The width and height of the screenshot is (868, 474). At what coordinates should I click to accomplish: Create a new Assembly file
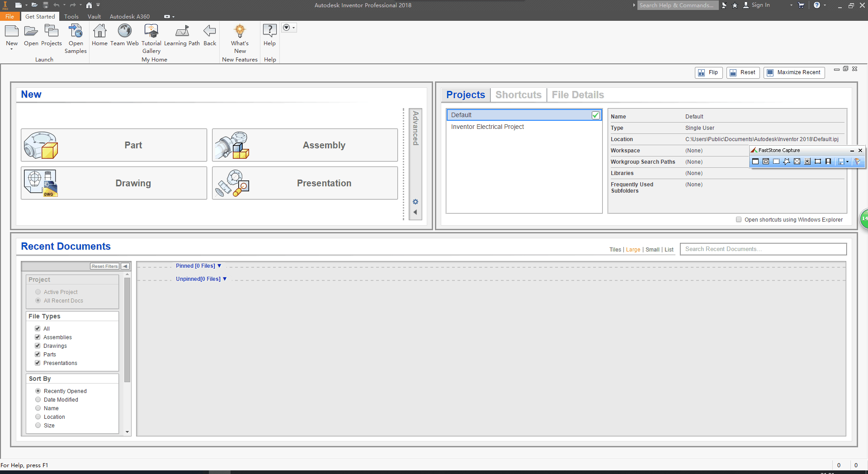point(305,145)
